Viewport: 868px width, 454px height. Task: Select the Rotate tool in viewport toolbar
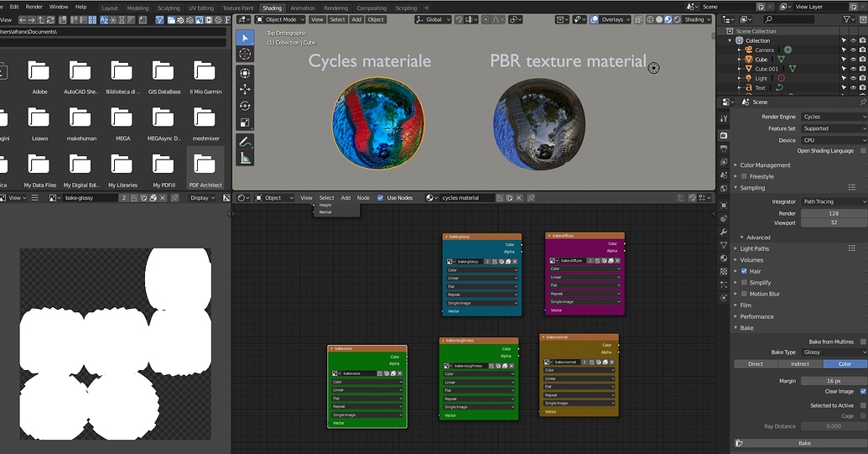245,106
